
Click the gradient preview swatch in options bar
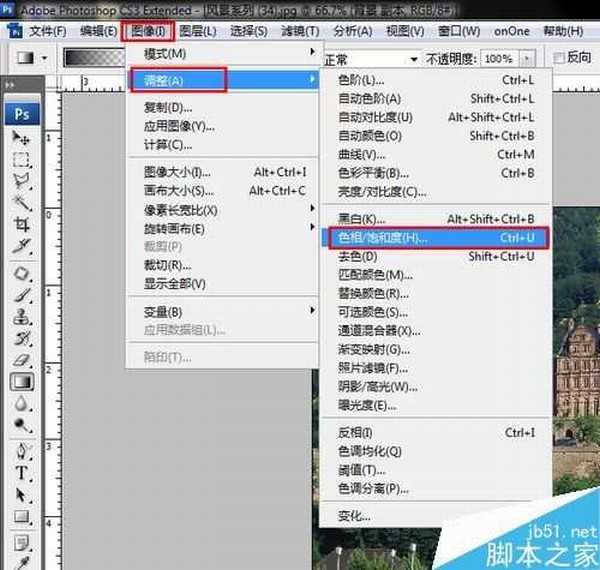coord(90,58)
